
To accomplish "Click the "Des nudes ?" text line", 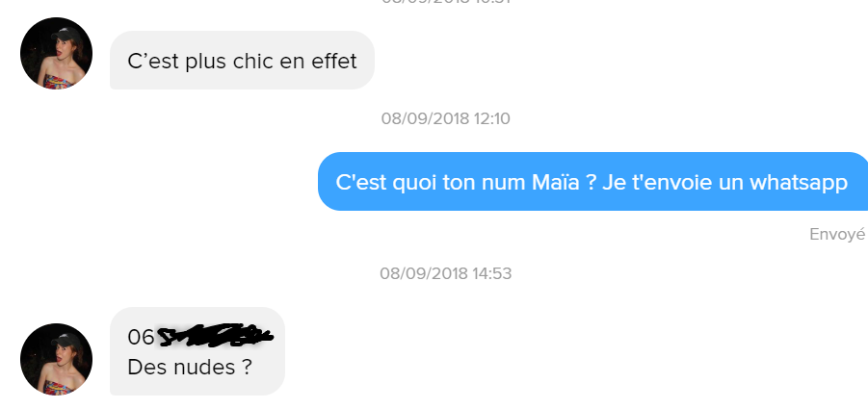I will click(x=190, y=367).
